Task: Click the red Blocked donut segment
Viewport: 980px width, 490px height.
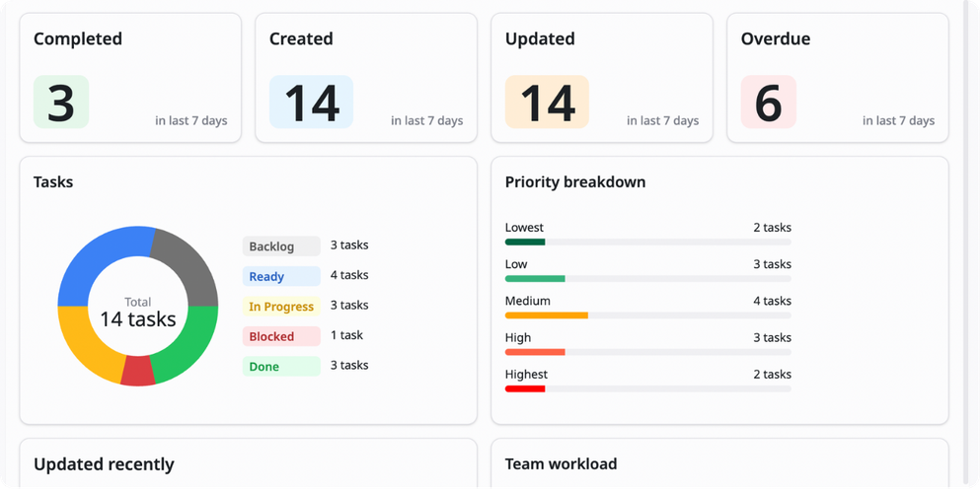Action: pos(137,371)
